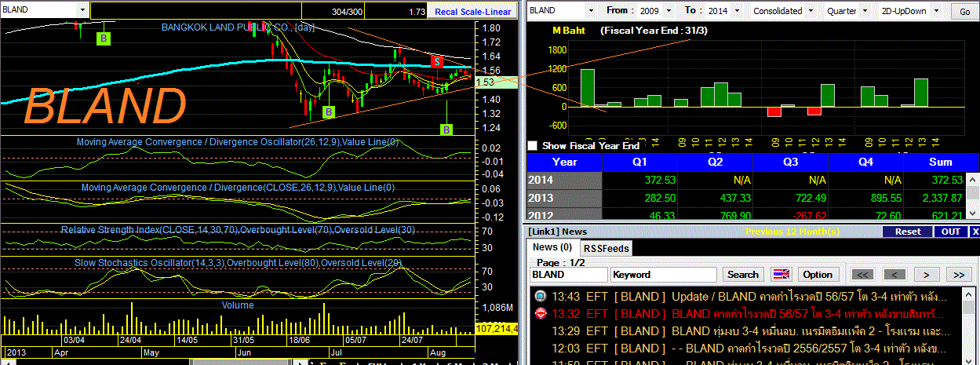This screenshot has width=980, height=365.
Task: Open the From year 2009 dropdown
Action: click(x=655, y=11)
